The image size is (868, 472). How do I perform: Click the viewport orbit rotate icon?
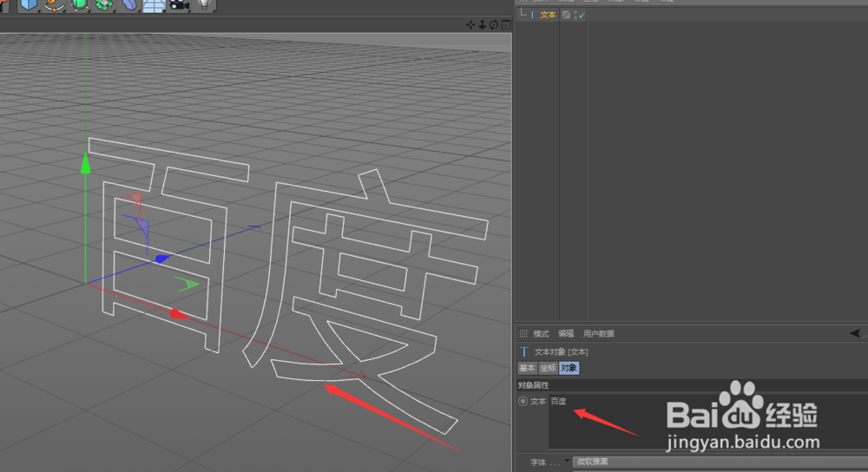[x=494, y=24]
